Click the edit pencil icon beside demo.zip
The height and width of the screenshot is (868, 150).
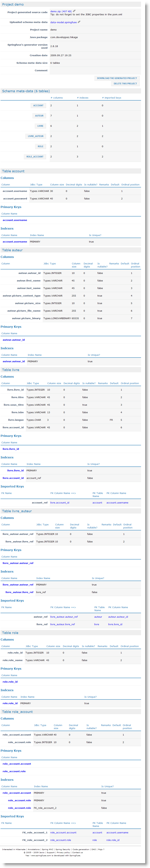coord(74,11)
